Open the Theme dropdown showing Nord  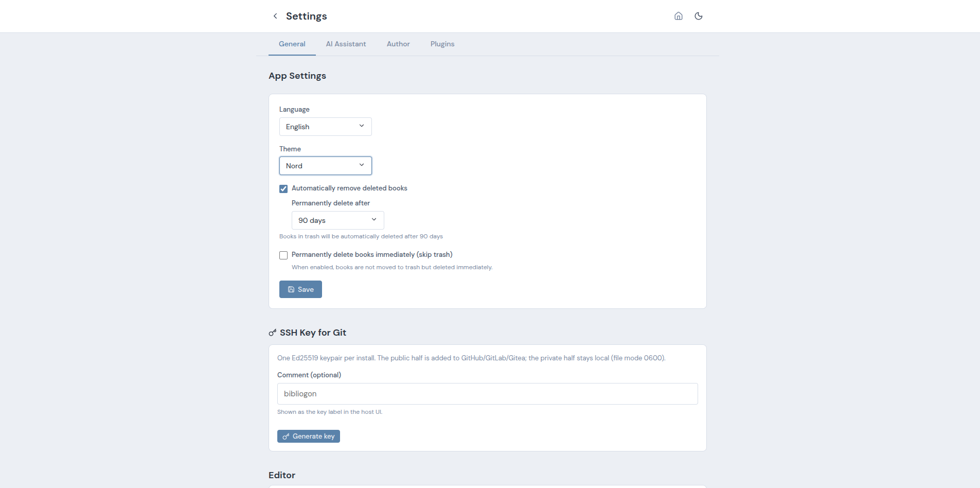pos(326,166)
